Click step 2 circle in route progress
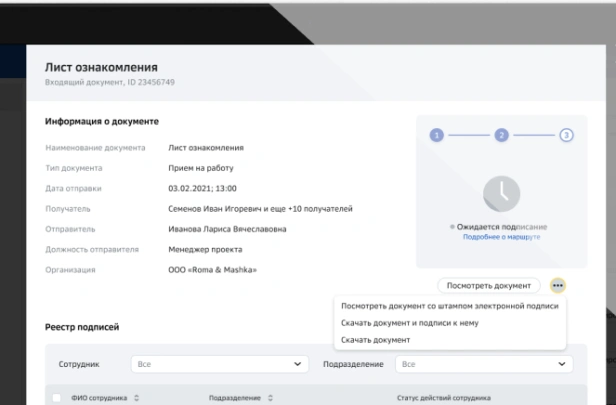 coord(501,135)
